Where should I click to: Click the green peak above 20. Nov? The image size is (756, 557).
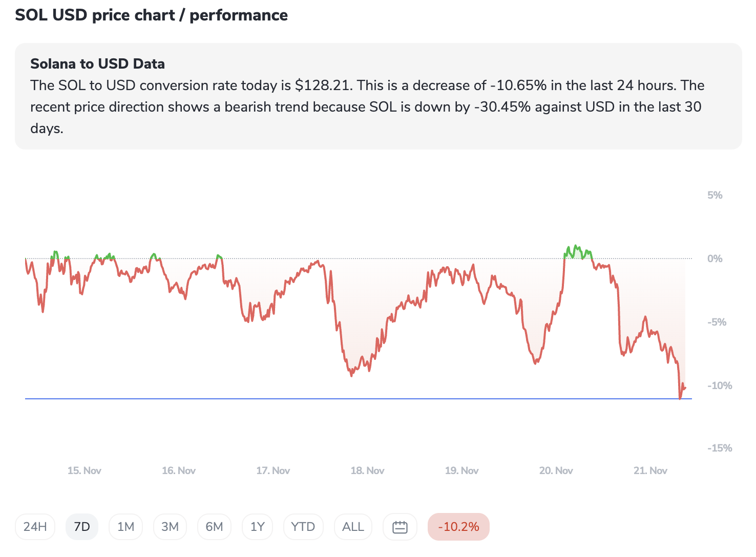click(x=577, y=248)
